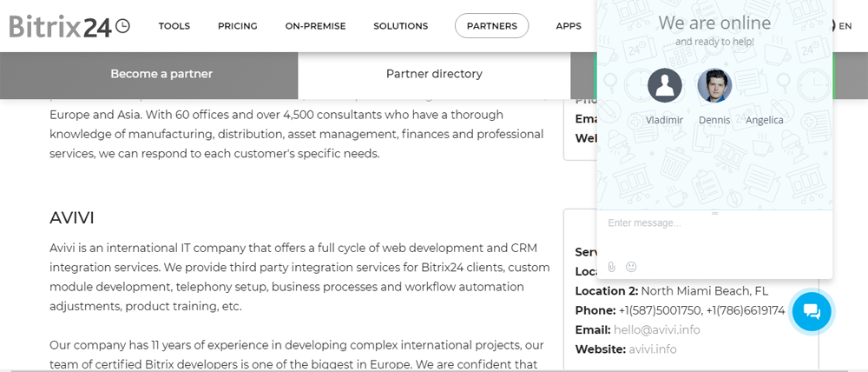Open the Apps menu item
Screen dimensions: 868x372
click(x=569, y=26)
